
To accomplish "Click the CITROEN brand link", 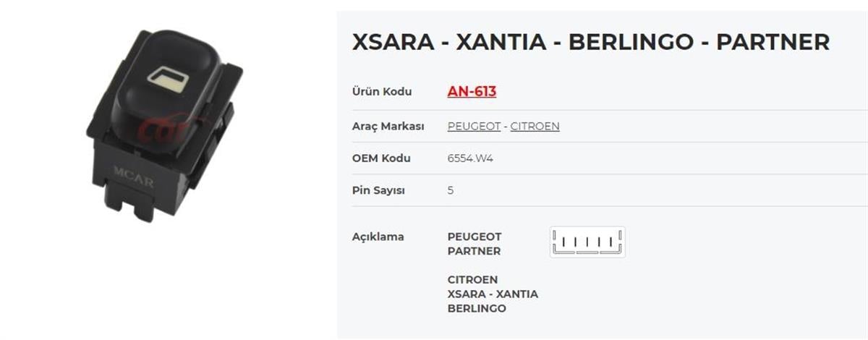I will [x=535, y=127].
